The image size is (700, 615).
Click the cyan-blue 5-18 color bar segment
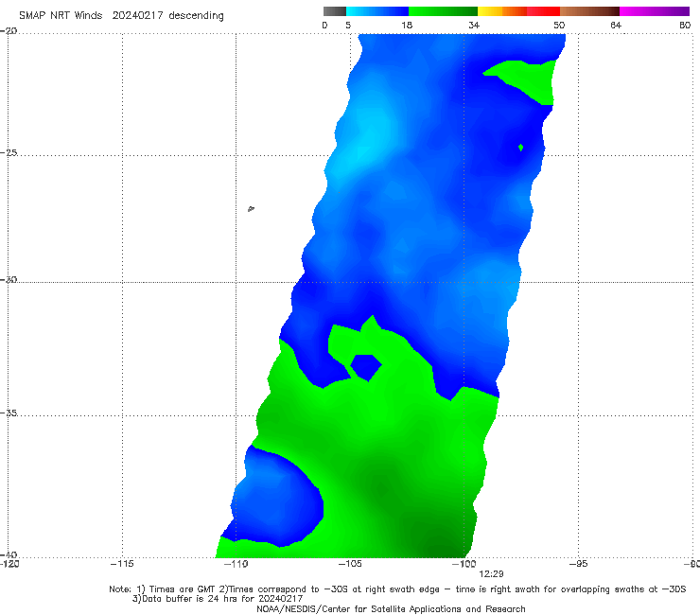click(377, 11)
